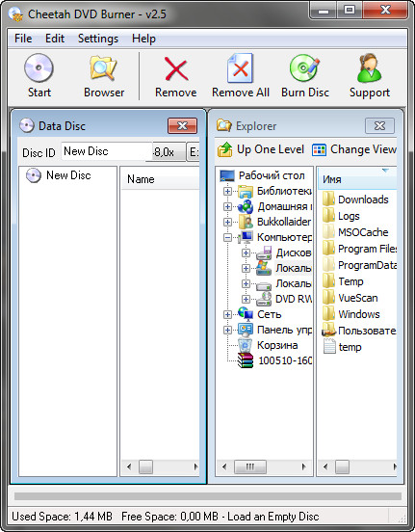
Task: Click the 100510-160 archive icon
Action: pos(246,360)
